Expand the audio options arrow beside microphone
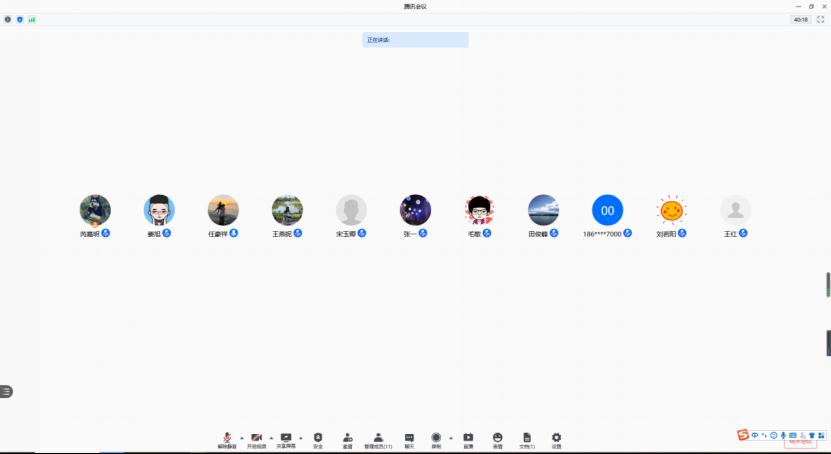Screen dimensions: 831x454 (x=241, y=437)
